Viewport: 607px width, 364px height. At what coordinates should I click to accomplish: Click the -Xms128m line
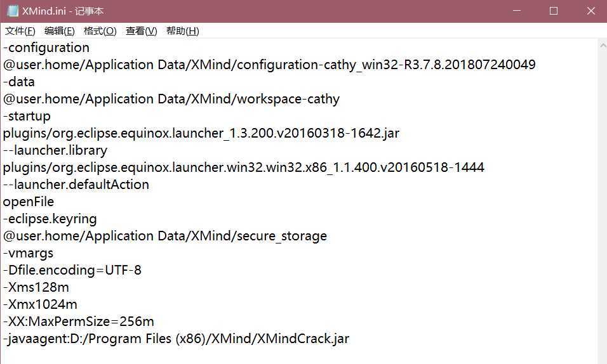pos(36,287)
